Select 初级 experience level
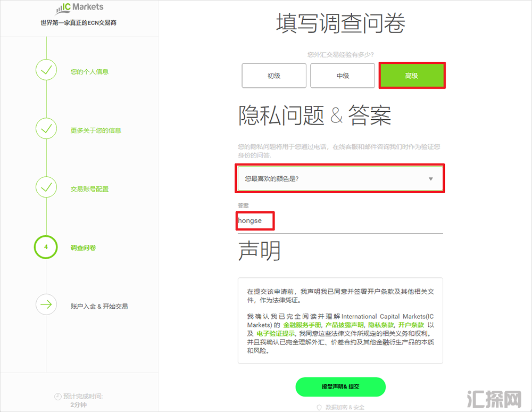Image resolution: width=532 pixels, height=412 pixels. click(x=273, y=76)
